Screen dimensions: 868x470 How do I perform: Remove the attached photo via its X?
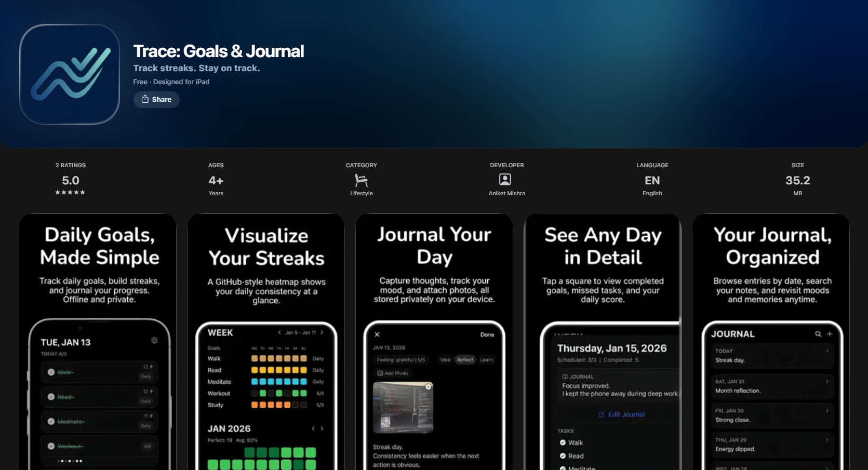tap(428, 387)
